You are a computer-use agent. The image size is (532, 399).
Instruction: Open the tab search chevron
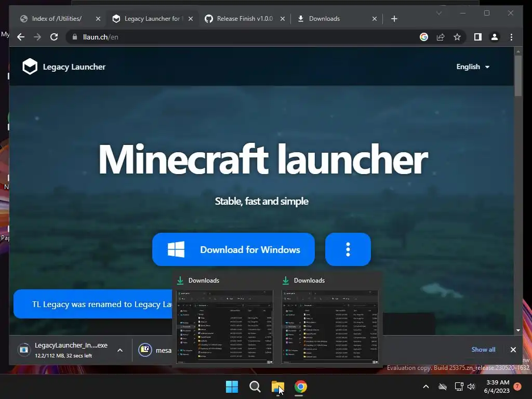tap(439, 13)
